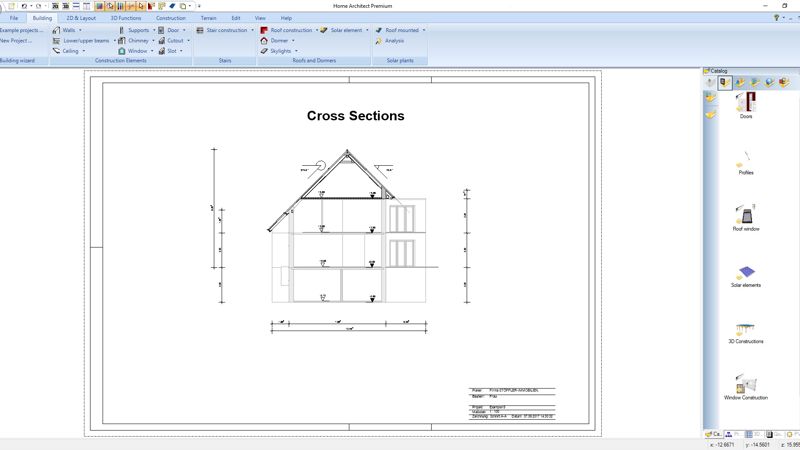Open the Doors catalog folder
This screenshot has height=450, width=800.
pyautogui.click(x=746, y=105)
